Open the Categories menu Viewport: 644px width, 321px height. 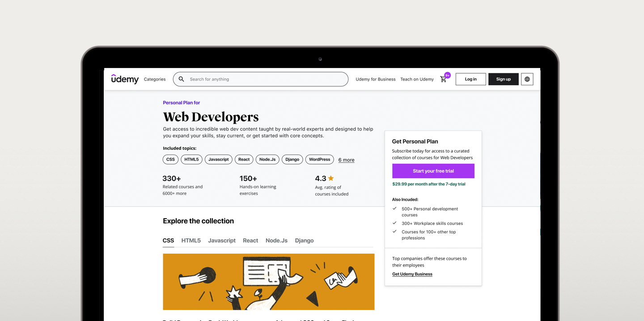point(155,79)
